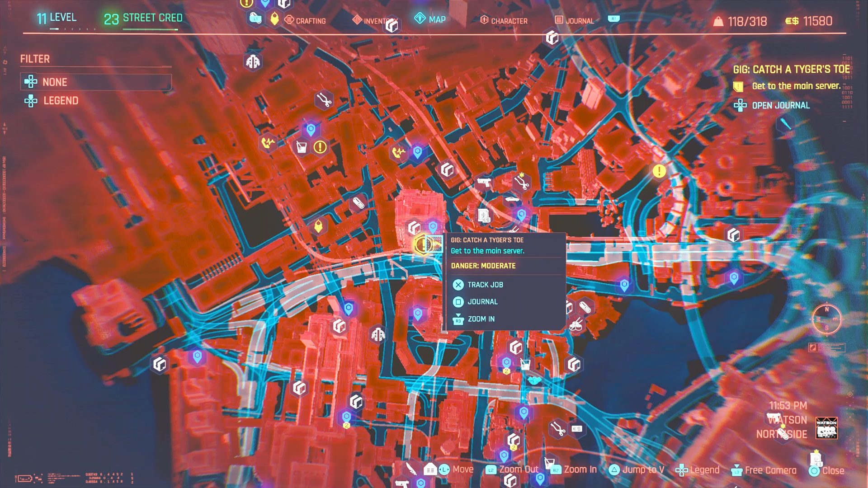
Task: Click the 'FILTER' heading
Action: point(35,59)
